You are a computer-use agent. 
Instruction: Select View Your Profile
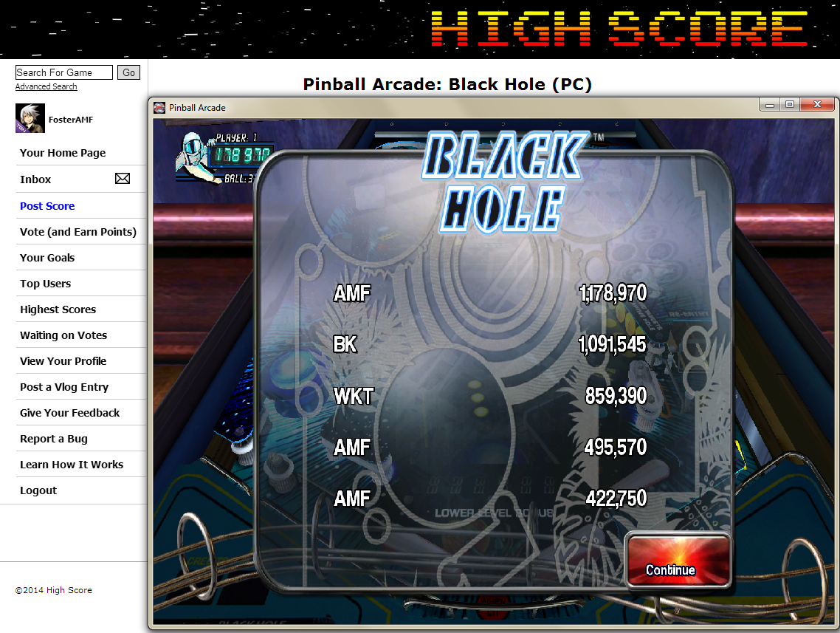(63, 361)
